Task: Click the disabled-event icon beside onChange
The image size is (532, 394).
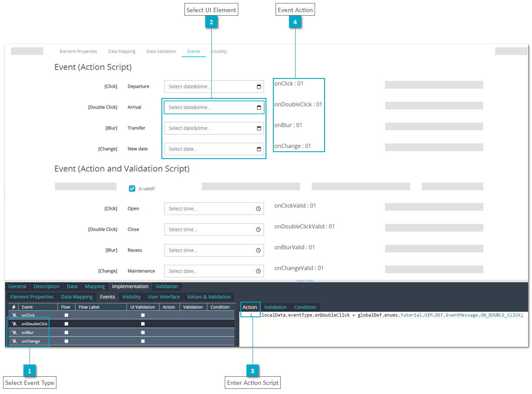Action: 14,341
